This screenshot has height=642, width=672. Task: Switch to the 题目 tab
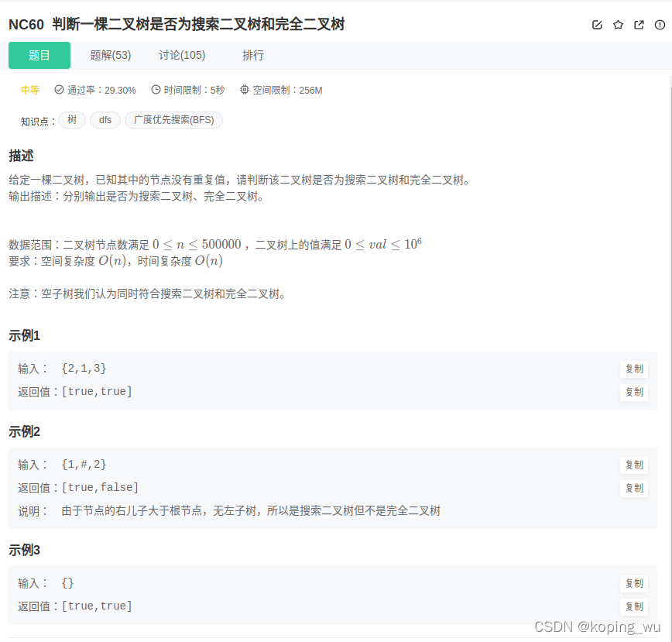pos(39,55)
